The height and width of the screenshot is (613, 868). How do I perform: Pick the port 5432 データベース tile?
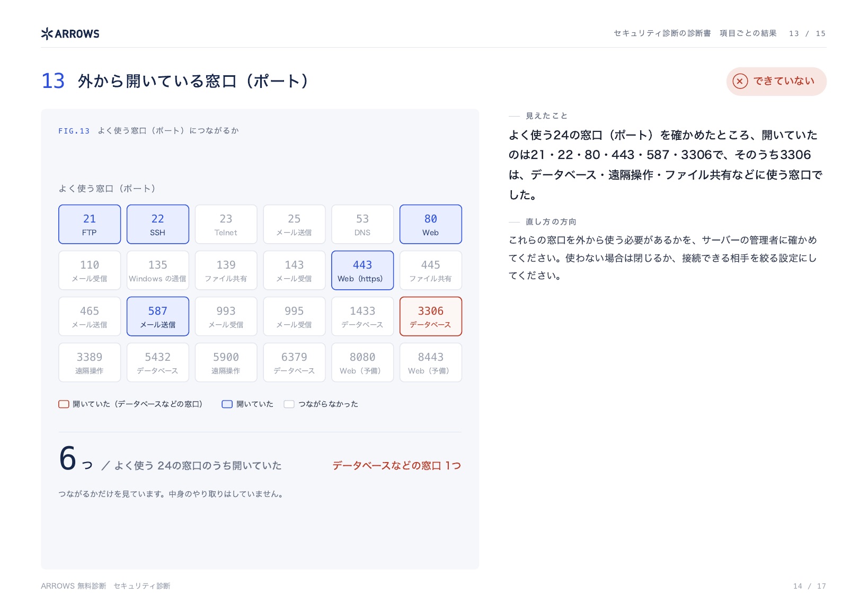coord(158,362)
